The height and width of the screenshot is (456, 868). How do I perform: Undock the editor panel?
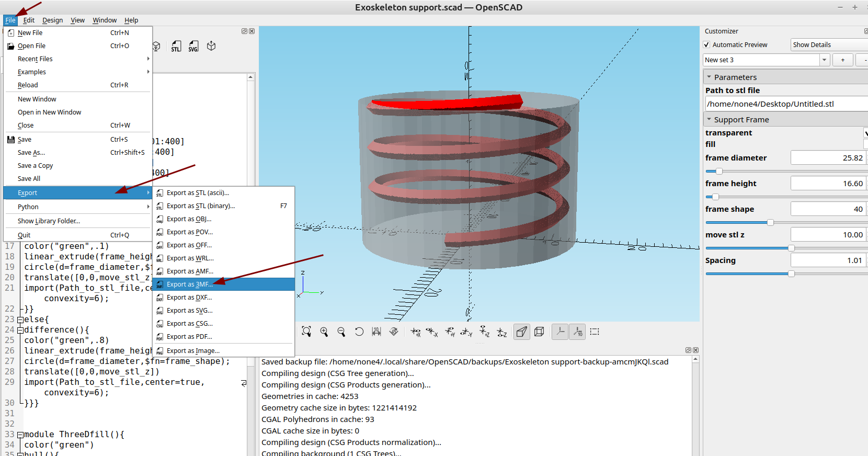pyautogui.click(x=244, y=31)
